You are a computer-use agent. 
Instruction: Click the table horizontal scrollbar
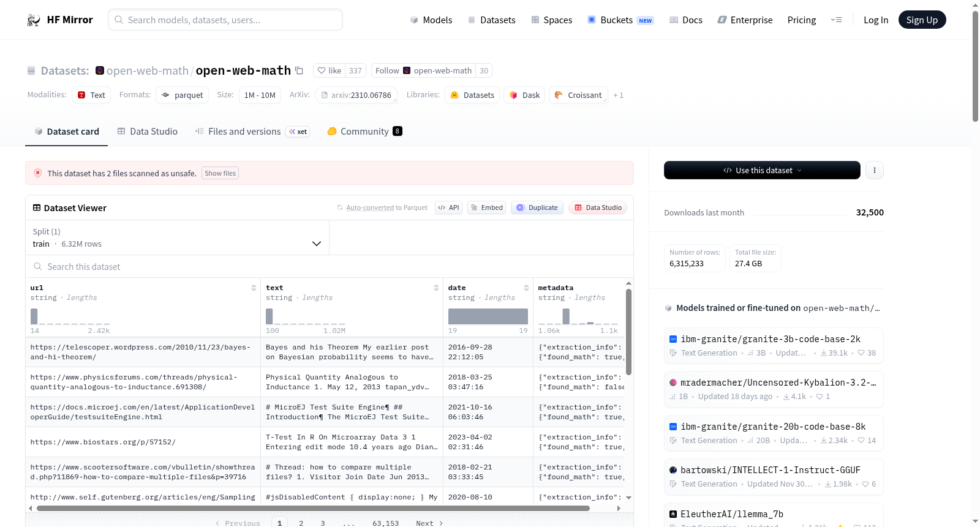pyautogui.click(x=313, y=508)
